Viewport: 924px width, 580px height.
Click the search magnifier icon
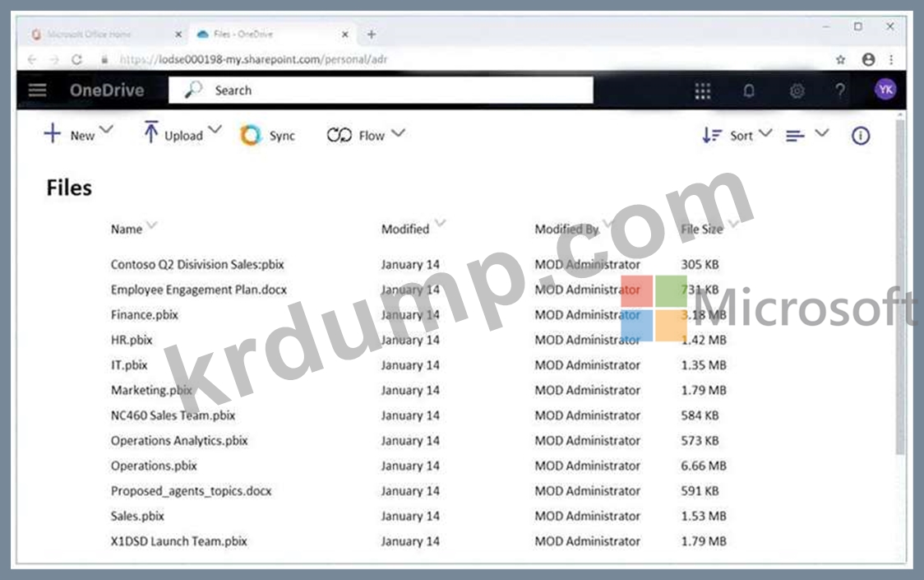click(193, 90)
